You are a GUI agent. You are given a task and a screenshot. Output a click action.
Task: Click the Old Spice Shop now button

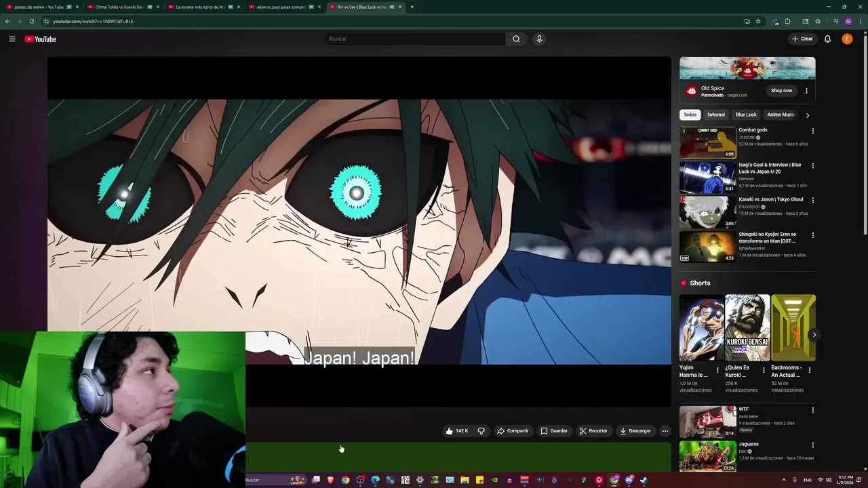[781, 91]
